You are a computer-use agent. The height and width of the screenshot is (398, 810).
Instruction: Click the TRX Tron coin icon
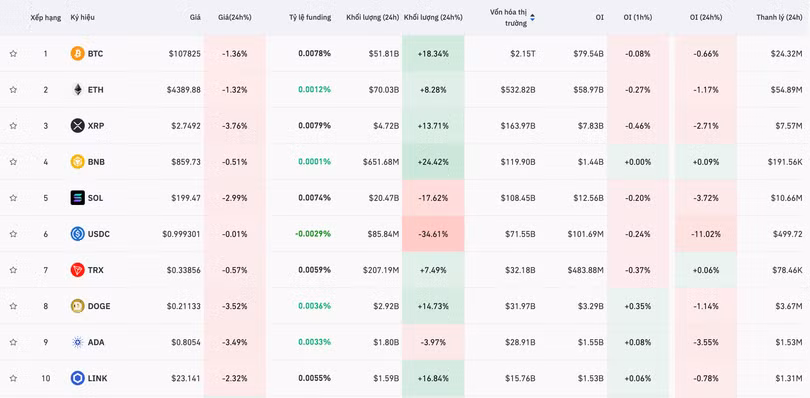click(77, 270)
